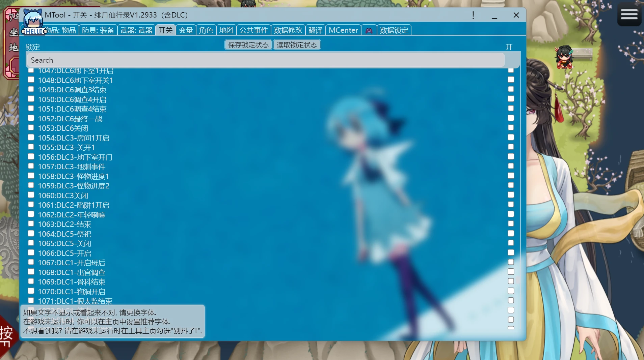Viewport: 644px width, 360px height.
Task: Switch to the 武器: 武器 tab
Action: (136, 30)
